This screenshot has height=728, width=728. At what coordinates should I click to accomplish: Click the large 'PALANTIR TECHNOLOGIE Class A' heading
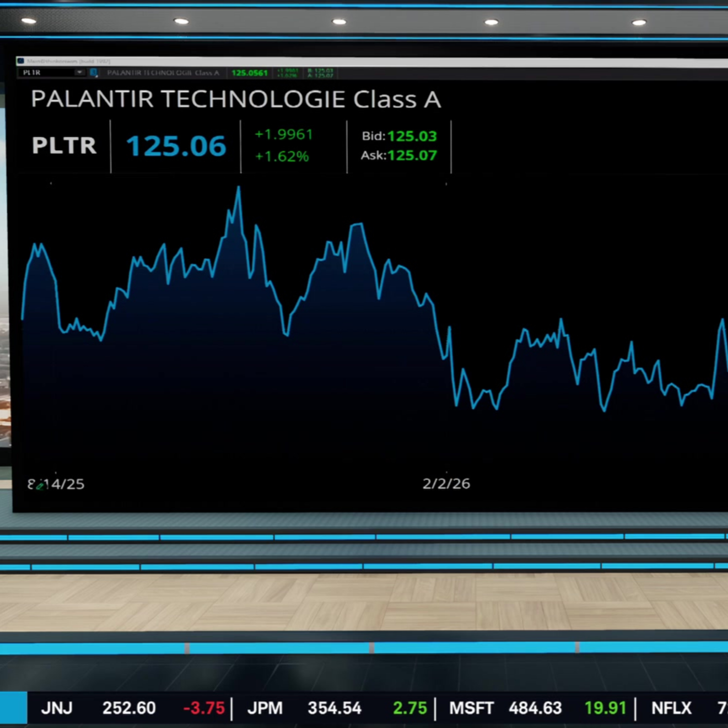click(236, 99)
